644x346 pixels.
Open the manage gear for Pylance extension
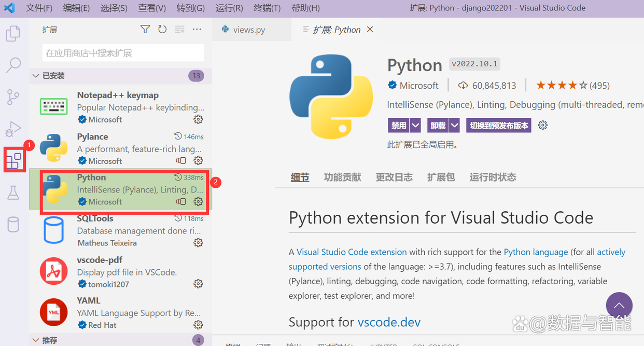click(x=198, y=161)
